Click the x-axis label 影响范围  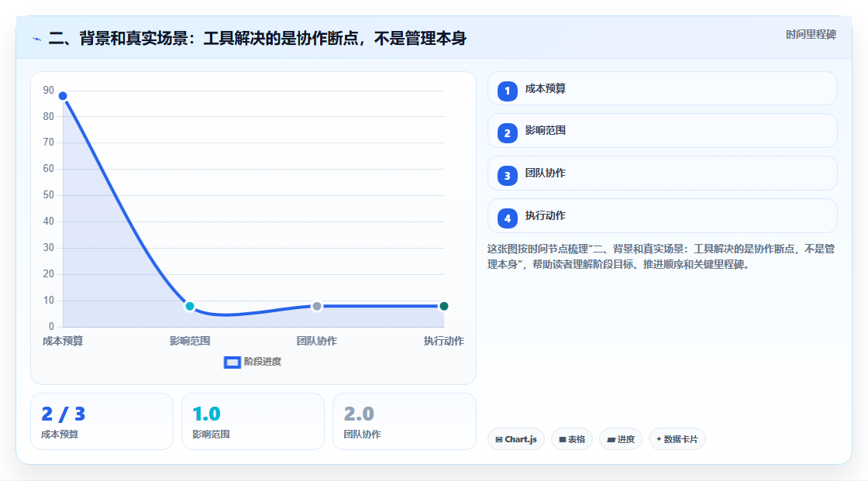[x=190, y=342]
